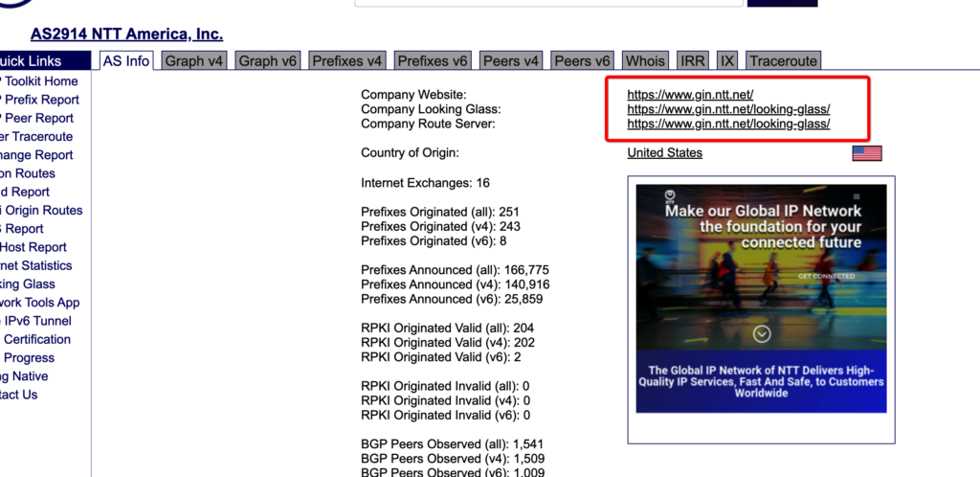The height and width of the screenshot is (477, 980).
Task: Open the Company Route Server URL
Action: (x=728, y=124)
